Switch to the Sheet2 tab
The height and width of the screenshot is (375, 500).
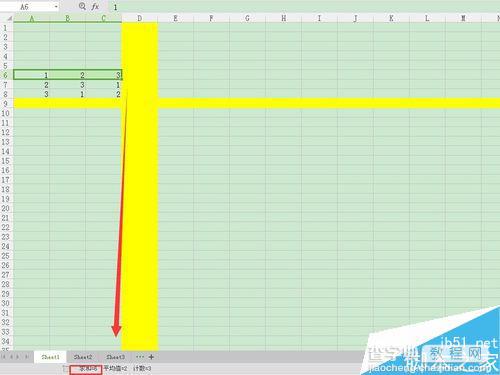pyautogui.click(x=83, y=357)
